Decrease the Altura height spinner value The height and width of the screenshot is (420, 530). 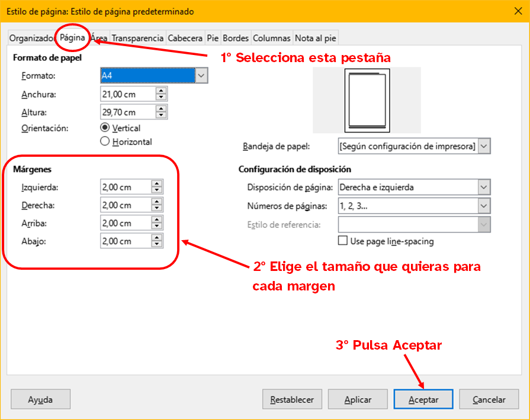click(x=160, y=115)
